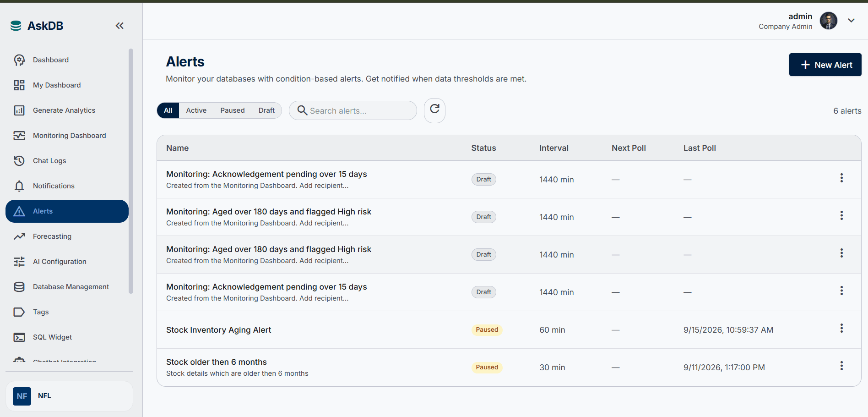
Task: Click the Chat Logs history icon
Action: coord(19,161)
